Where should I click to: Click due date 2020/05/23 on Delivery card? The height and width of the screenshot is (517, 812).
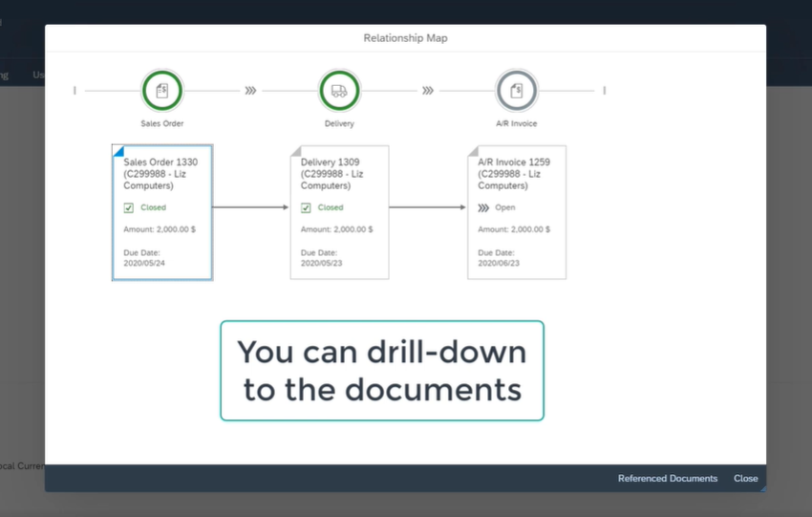pos(321,263)
